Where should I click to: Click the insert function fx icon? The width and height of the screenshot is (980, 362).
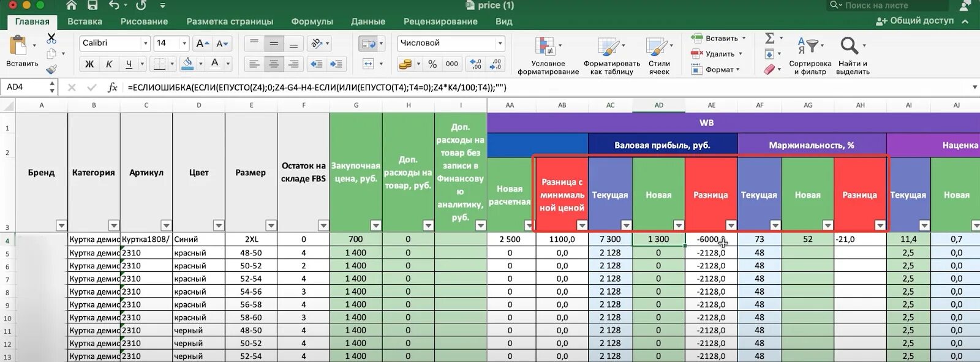(x=112, y=88)
